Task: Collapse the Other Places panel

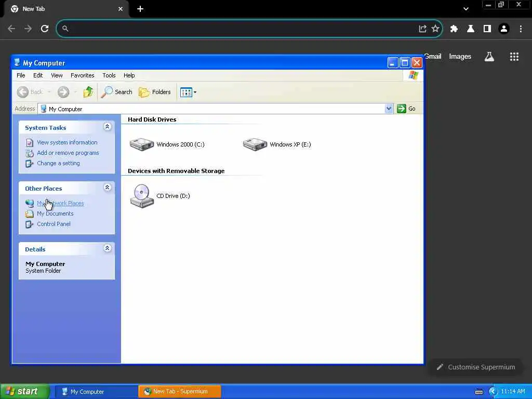Action: click(x=107, y=187)
